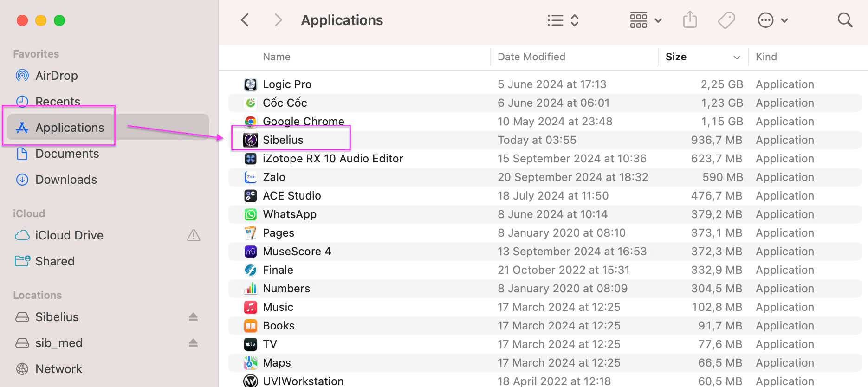Viewport: 868px width, 387px height.
Task: Click the '373,1 MB' size cell
Action: 717,233
